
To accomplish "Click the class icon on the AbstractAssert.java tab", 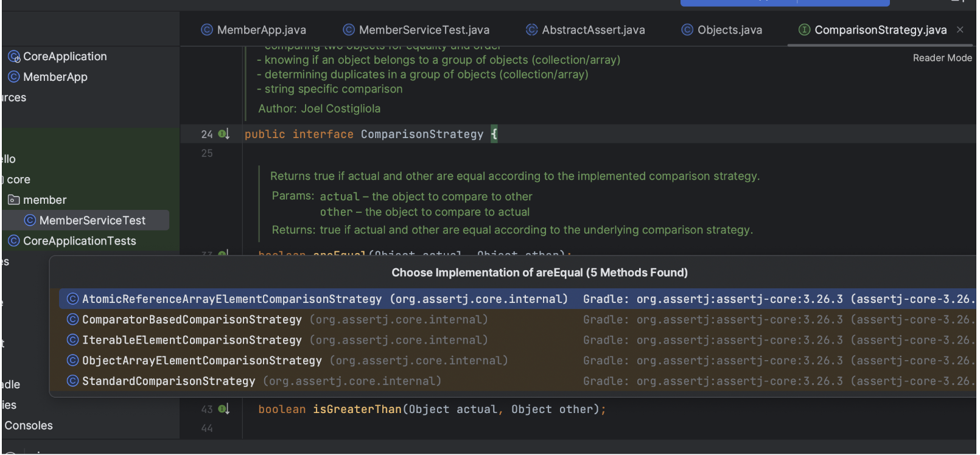I will [532, 30].
